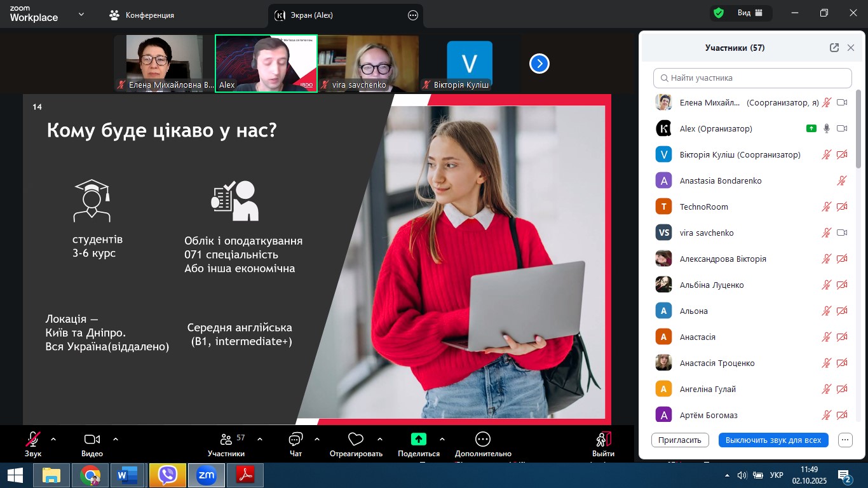The height and width of the screenshot is (488, 868).
Task: Toggle camera using the Видео button
Action: tap(92, 439)
